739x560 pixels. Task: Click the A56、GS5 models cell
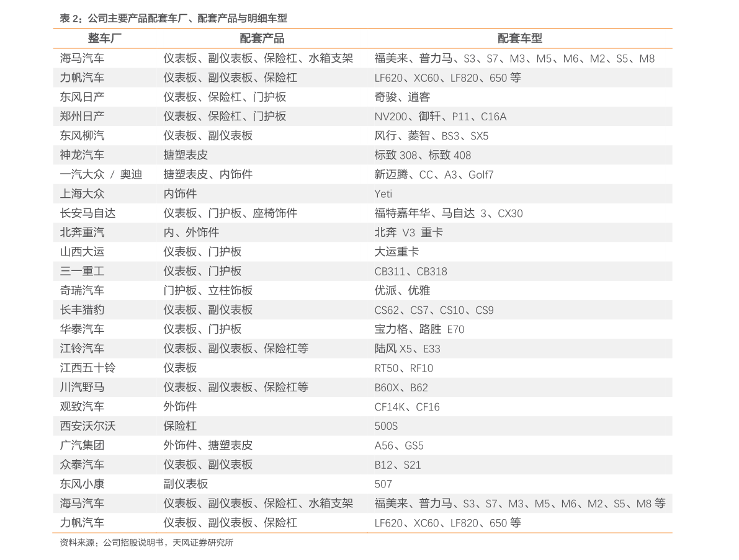pyautogui.click(x=399, y=445)
